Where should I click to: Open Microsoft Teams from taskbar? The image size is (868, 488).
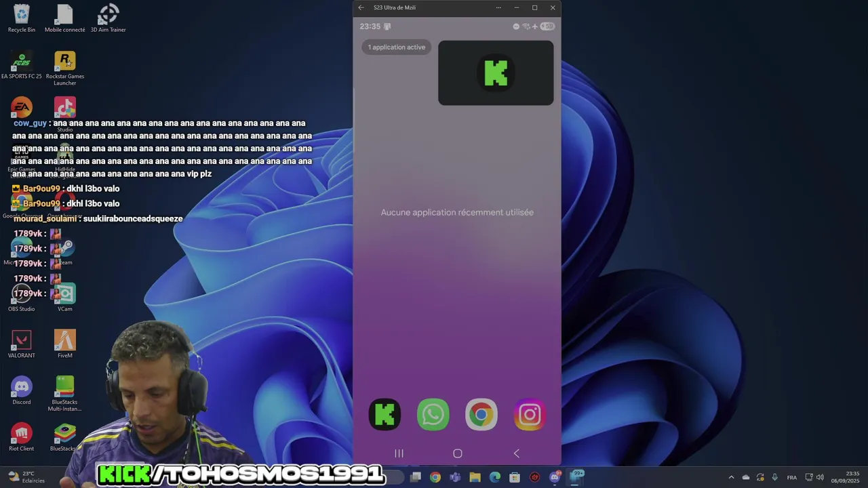pyautogui.click(x=455, y=477)
